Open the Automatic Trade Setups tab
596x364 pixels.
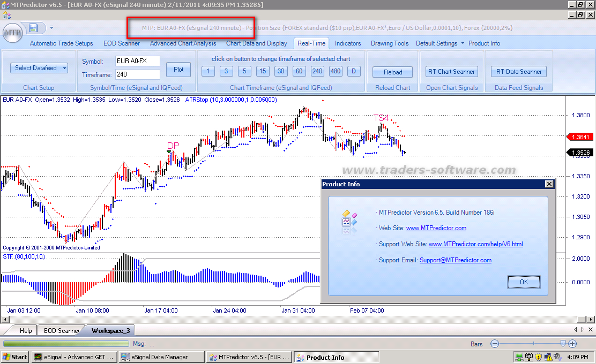(61, 43)
